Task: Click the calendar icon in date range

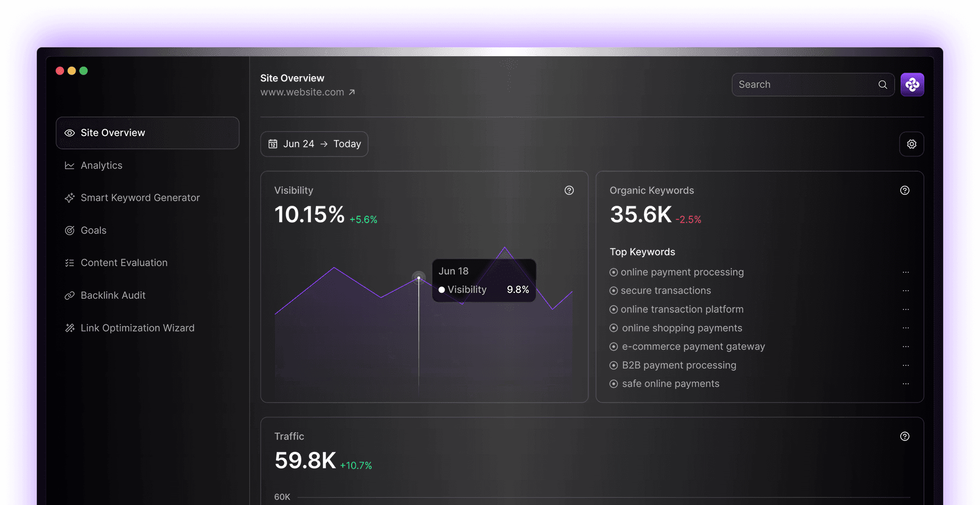Action: point(273,144)
